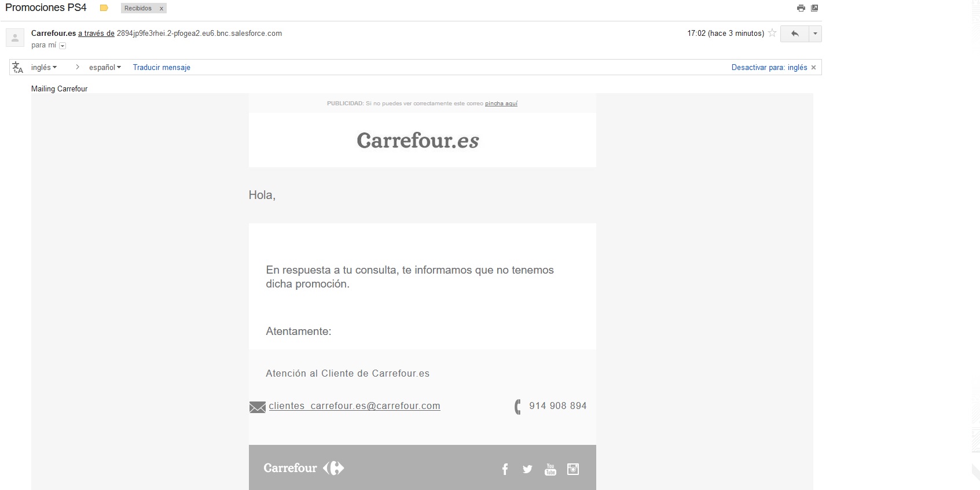Close the translation bar
980x490 pixels.
pyautogui.click(x=813, y=68)
